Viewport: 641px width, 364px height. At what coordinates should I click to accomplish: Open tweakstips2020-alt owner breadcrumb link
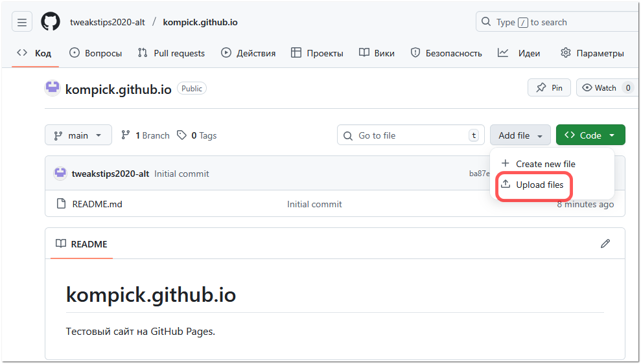click(107, 22)
